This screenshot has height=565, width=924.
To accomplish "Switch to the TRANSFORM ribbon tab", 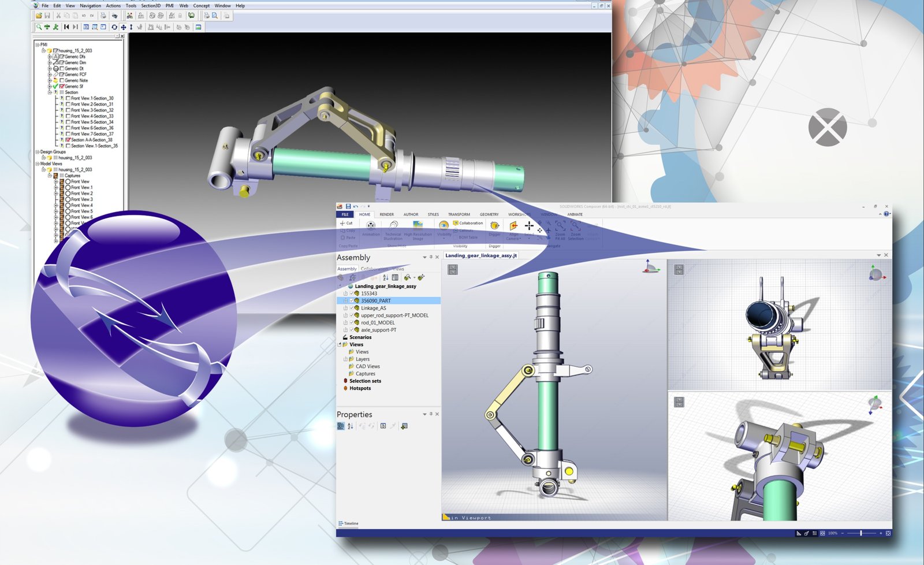I will [x=459, y=214].
